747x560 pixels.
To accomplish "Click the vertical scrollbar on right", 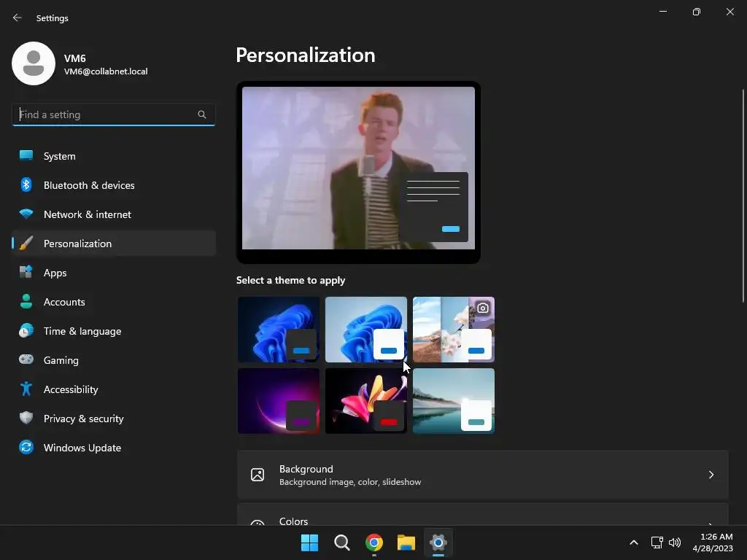I will (x=743, y=195).
